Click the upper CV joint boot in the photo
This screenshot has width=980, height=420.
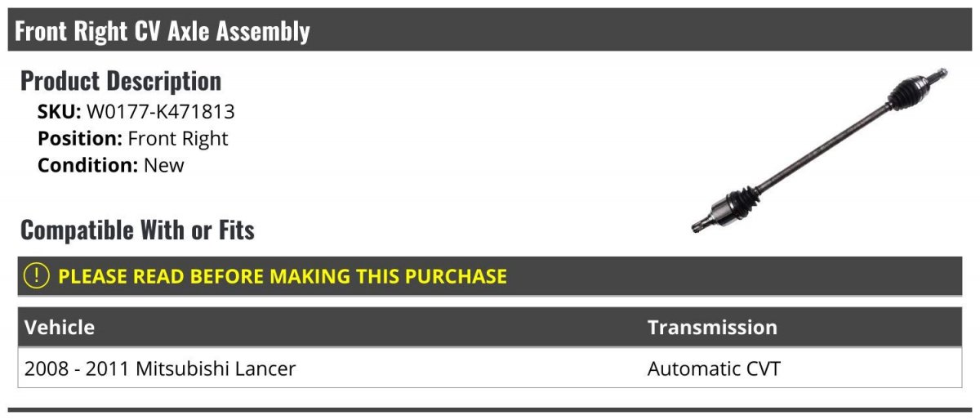(906, 92)
